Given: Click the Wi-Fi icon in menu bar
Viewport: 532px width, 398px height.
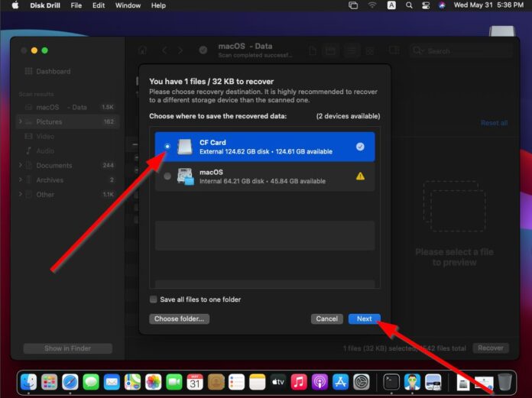Looking at the screenshot, I should point(372,5).
